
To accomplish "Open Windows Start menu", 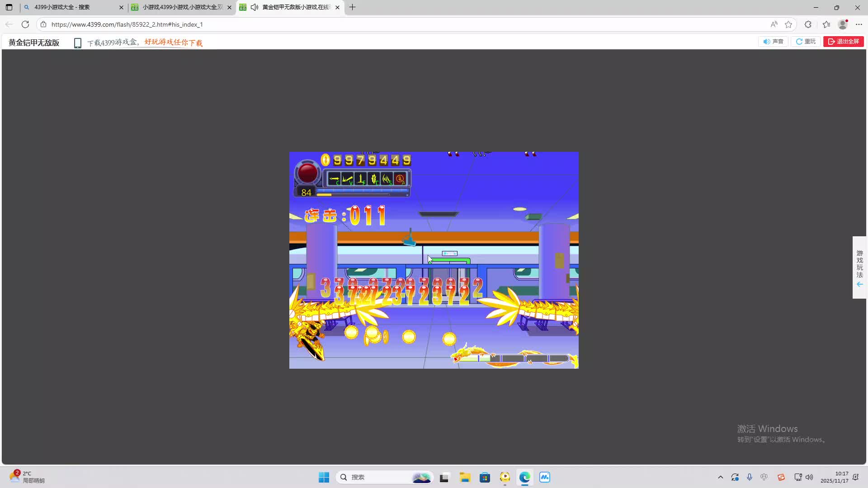I will pyautogui.click(x=324, y=477).
